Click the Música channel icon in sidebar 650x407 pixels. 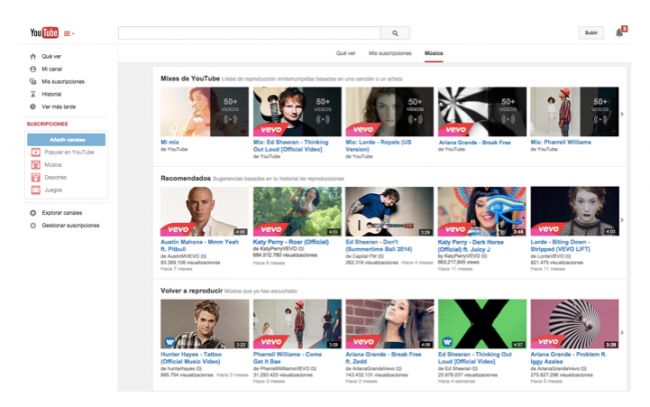pyautogui.click(x=36, y=165)
